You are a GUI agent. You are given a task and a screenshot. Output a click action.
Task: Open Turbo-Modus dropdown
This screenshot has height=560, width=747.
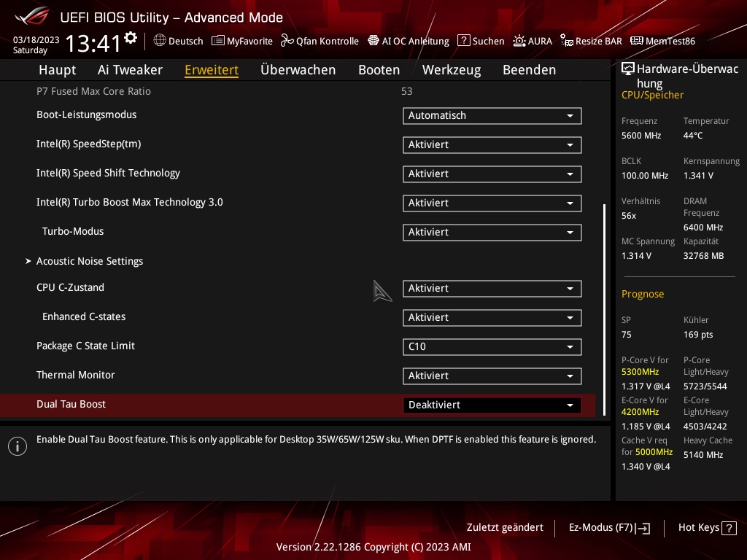[x=492, y=233]
